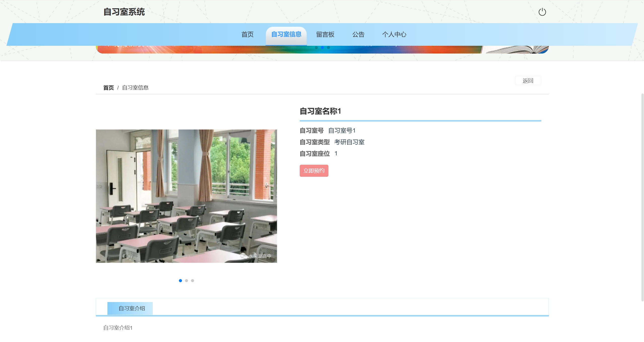This screenshot has width=644, height=342.
Task: Open the 留言板 navigation tab
Action: coord(325,34)
